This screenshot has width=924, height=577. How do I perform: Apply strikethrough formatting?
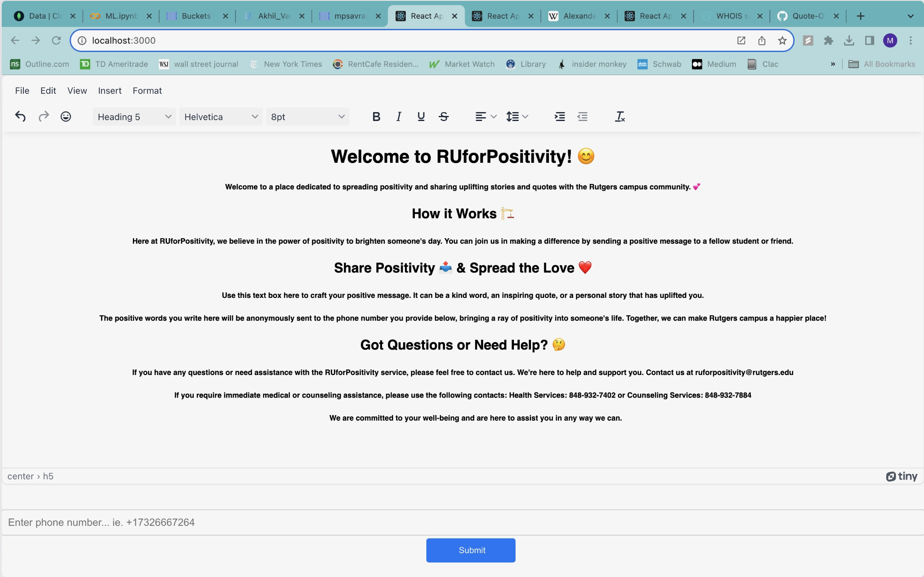click(x=443, y=116)
